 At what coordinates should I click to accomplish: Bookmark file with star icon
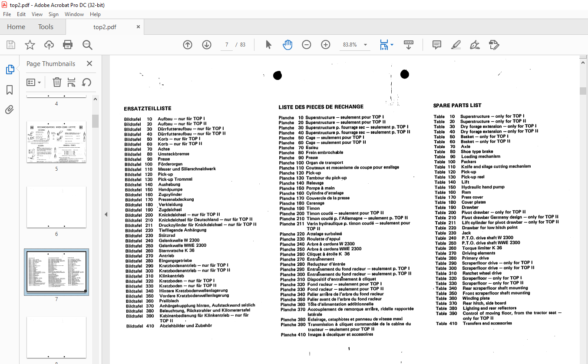(x=30, y=45)
